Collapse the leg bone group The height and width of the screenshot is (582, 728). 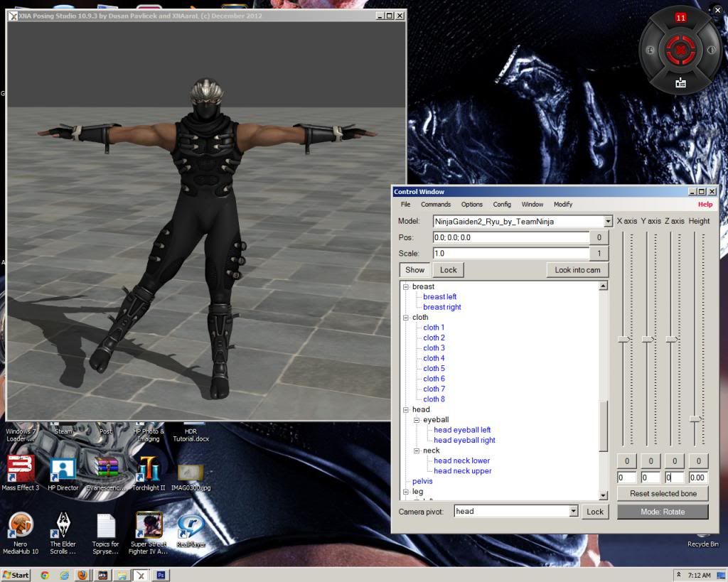coord(406,492)
